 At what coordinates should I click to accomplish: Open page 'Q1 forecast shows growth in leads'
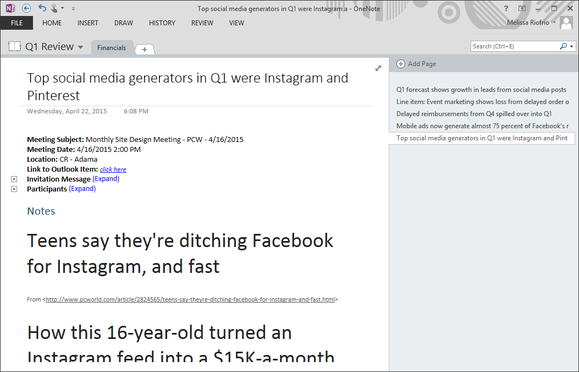481,89
